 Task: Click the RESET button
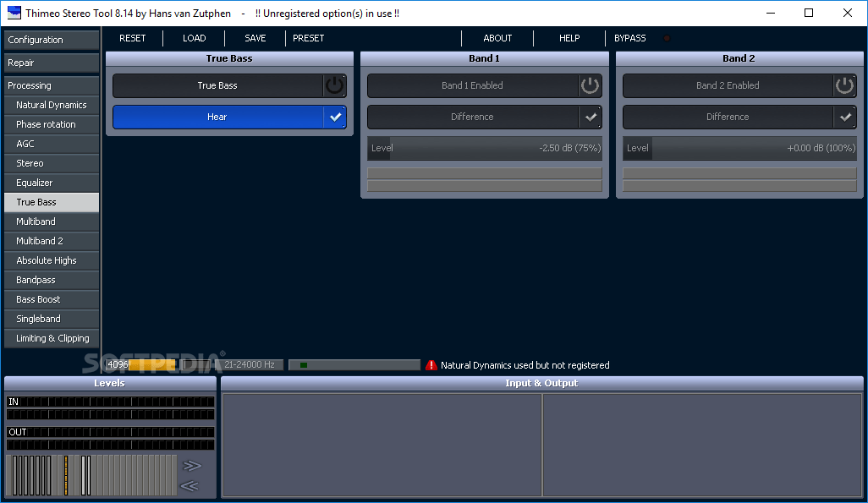coord(133,38)
